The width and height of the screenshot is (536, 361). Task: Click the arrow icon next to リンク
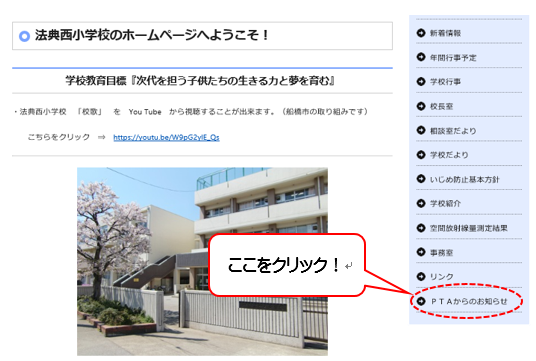(421, 276)
